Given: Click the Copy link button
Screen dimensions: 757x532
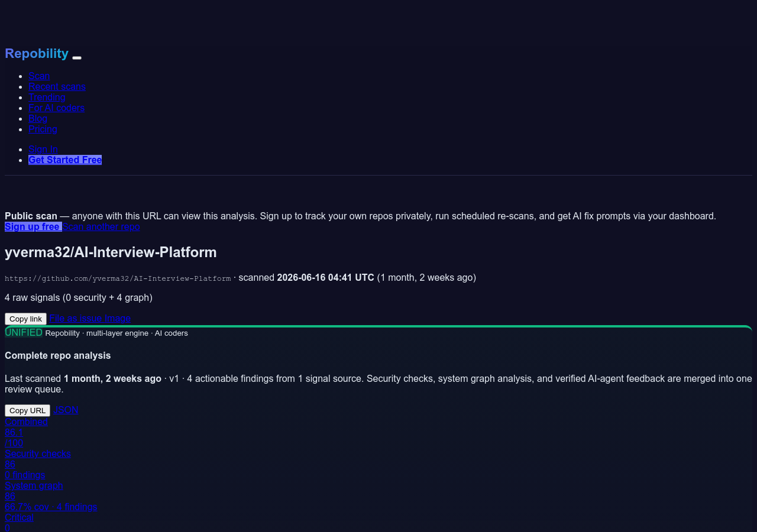Looking at the screenshot, I should click(25, 319).
